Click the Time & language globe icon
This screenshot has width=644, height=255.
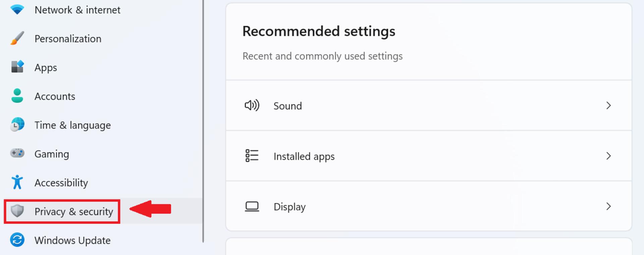click(x=17, y=124)
